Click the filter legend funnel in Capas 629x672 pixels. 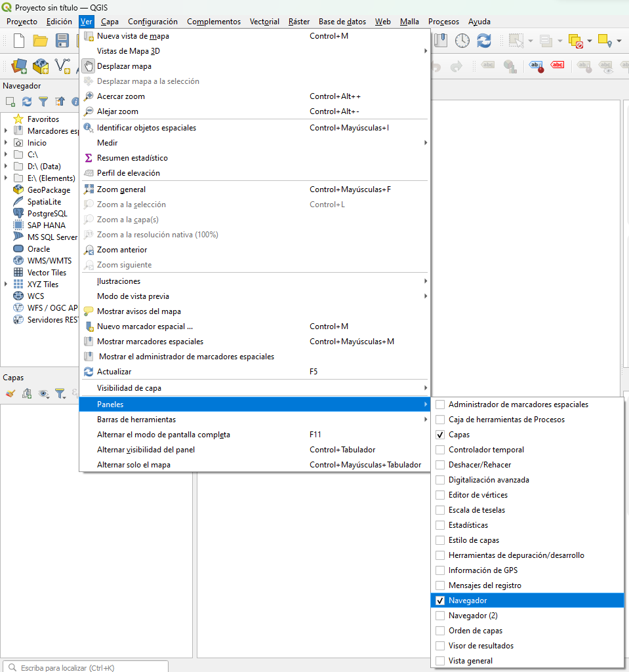pyautogui.click(x=60, y=393)
